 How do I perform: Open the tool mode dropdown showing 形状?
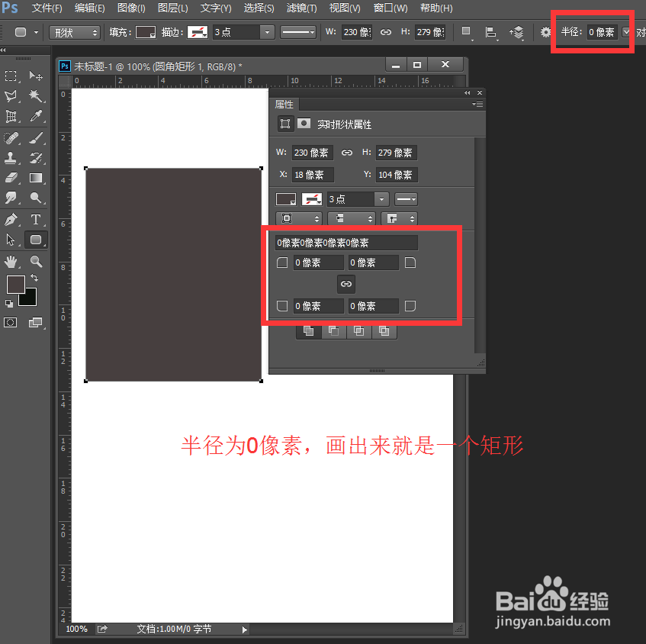pos(74,33)
